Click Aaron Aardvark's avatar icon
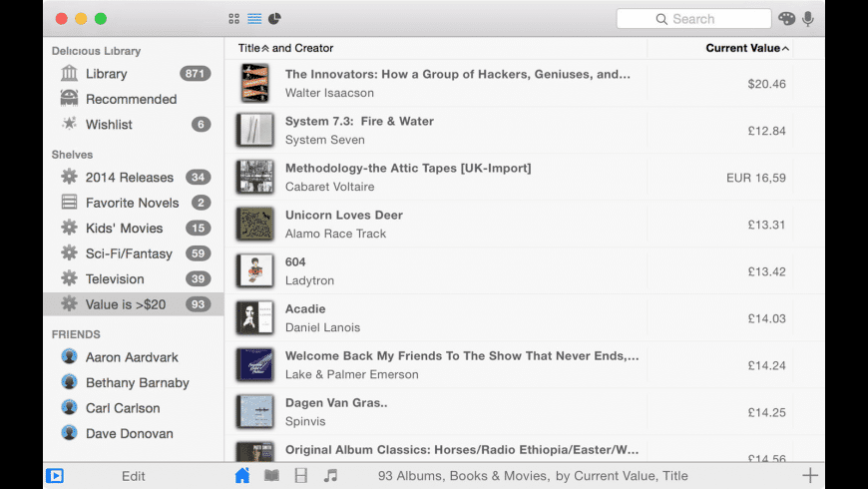This screenshot has width=868, height=489. (x=69, y=356)
